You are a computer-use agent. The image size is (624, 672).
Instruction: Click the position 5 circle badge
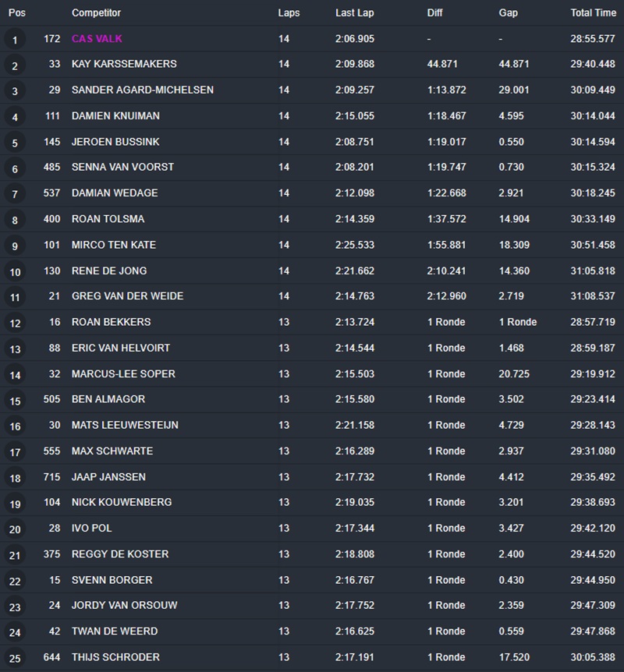click(x=16, y=143)
